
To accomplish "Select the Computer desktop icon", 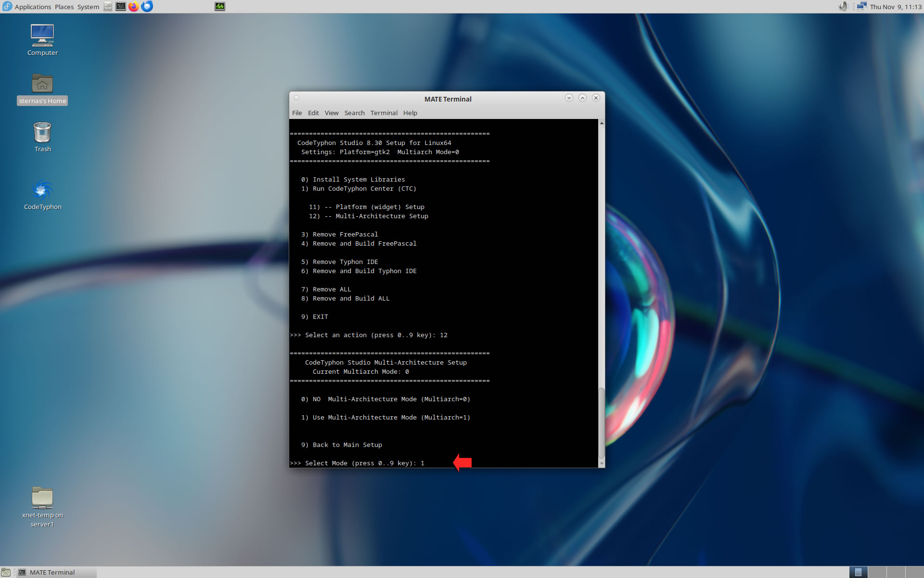I will [x=42, y=40].
